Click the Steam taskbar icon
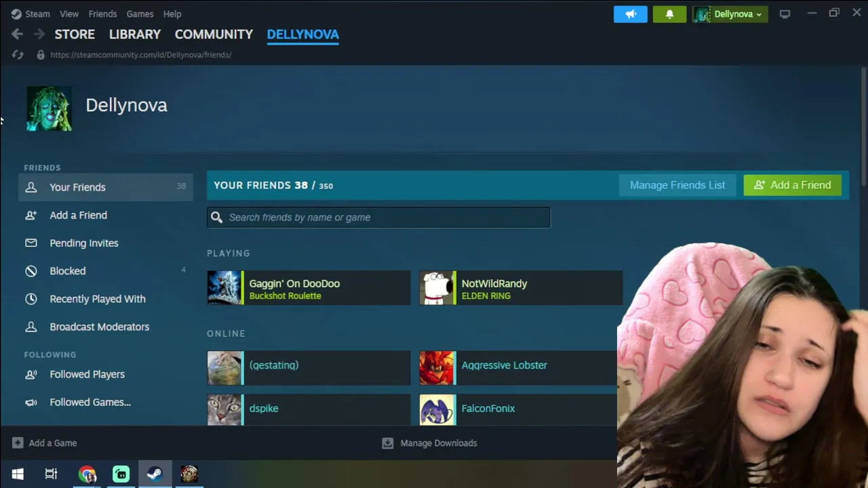The height and width of the screenshot is (488, 868). [155, 474]
